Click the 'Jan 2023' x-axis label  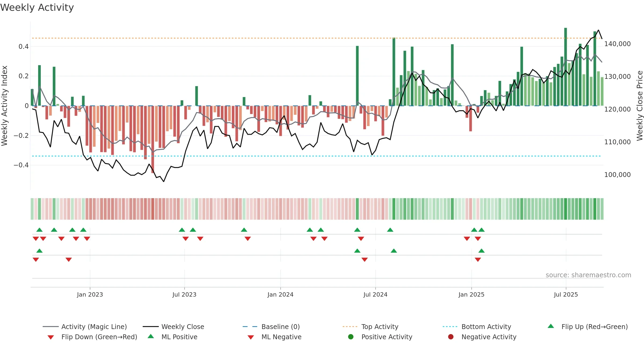point(90,295)
